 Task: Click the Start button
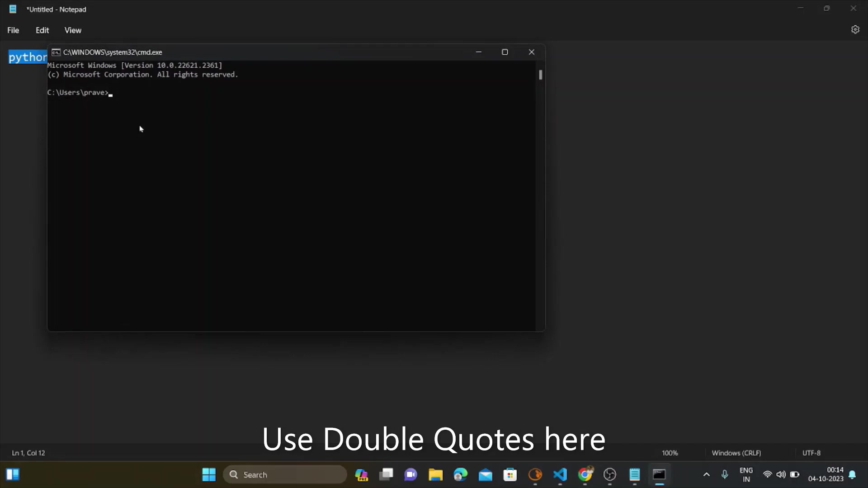point(208,474)
